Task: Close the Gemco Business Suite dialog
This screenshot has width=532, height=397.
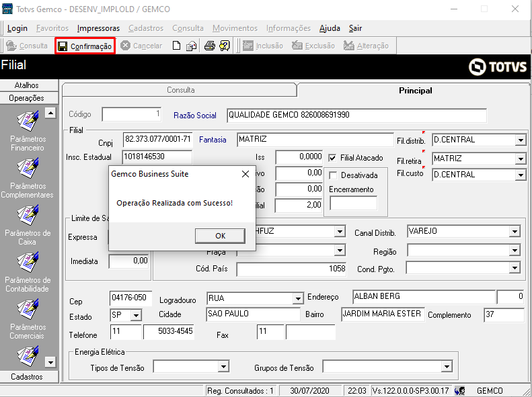Action: pos(245,174)
